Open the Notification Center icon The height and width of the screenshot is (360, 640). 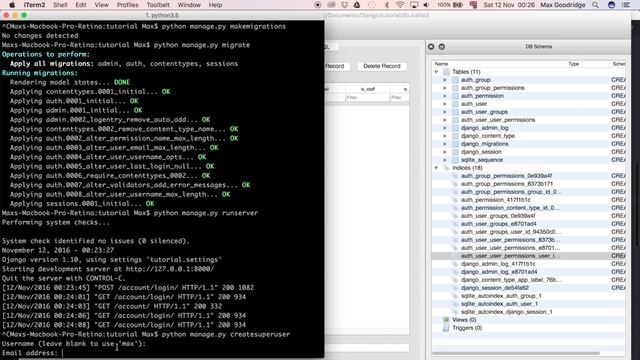pyautogui.click(x=626, y=5)
